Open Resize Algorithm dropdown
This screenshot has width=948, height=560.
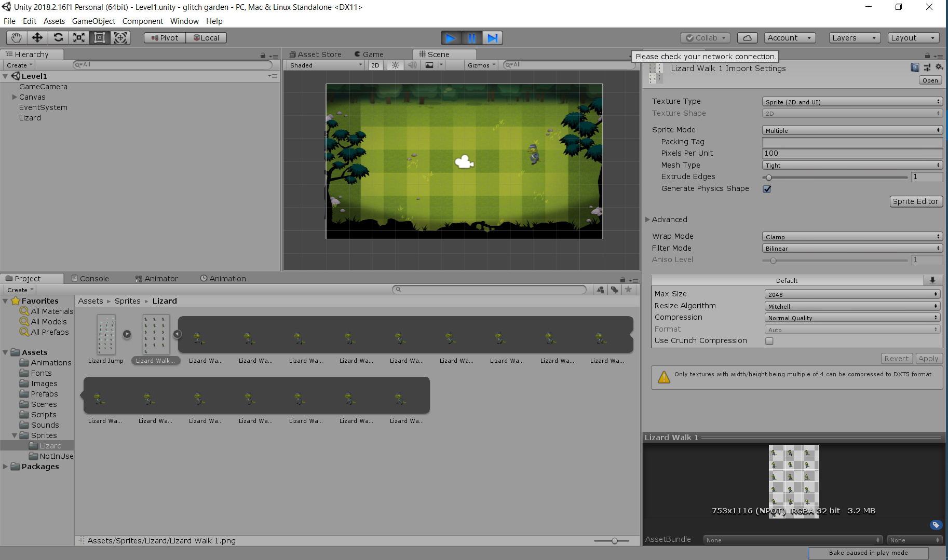[x=852, y=306]
